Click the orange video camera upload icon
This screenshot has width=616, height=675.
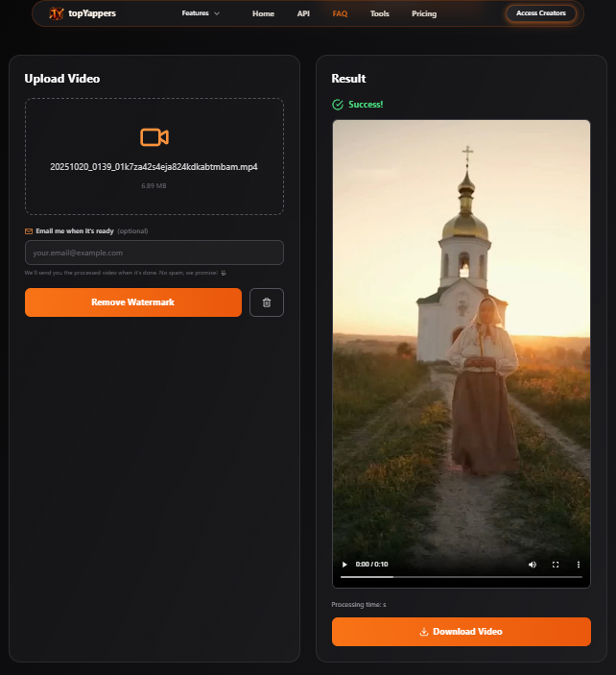click(154, 137)
